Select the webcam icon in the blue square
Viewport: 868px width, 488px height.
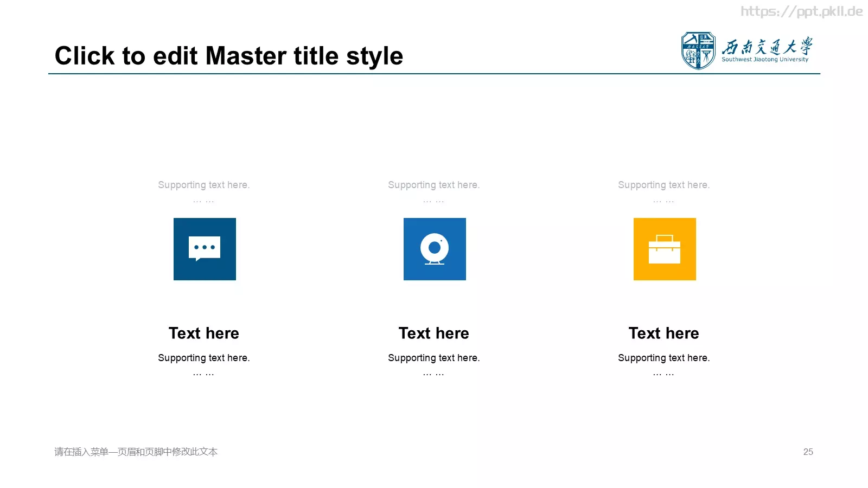click(x=435, y=249)
